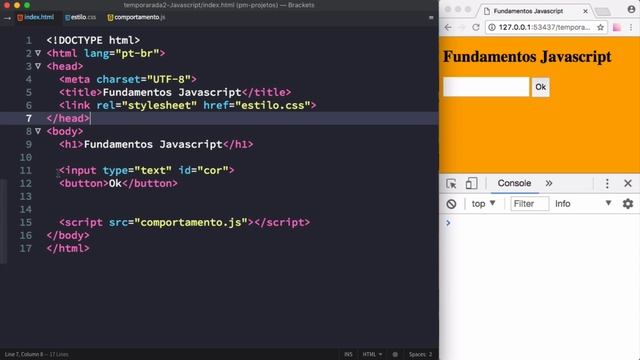Image resolution: width=640 pixels, height=360 pixels.
Task: Click the Chrome profile avatar icon
Action: 631,9
